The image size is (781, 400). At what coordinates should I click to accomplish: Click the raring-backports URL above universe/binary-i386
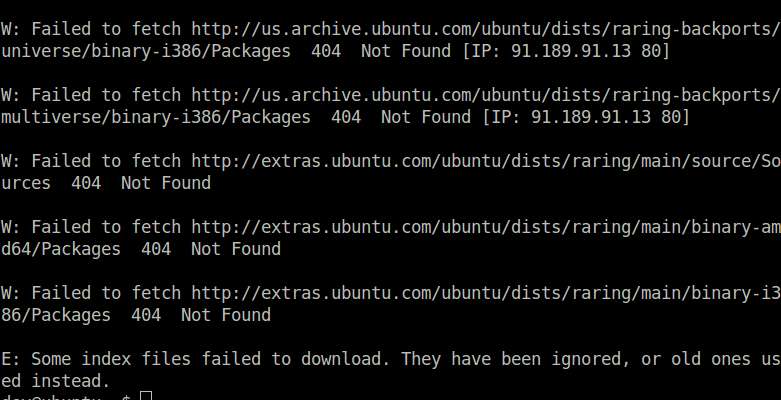coord(486,29)
